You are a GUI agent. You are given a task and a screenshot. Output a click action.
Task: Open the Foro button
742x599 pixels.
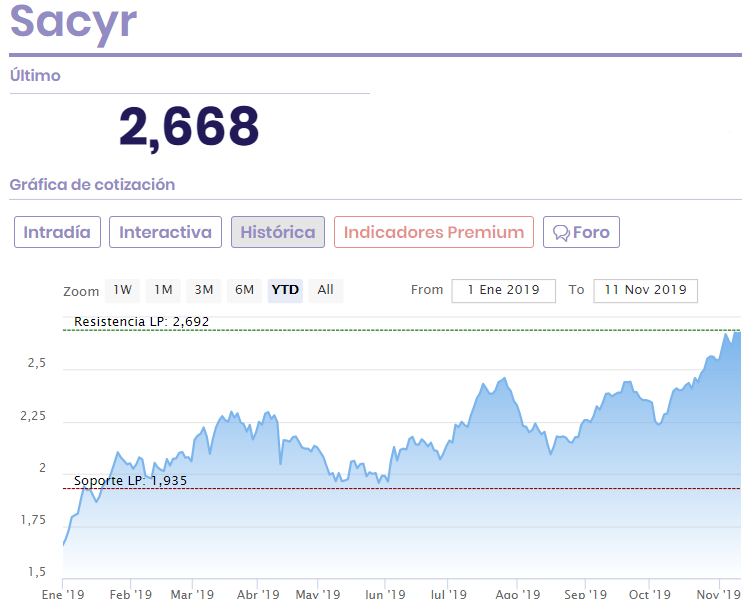581,232
